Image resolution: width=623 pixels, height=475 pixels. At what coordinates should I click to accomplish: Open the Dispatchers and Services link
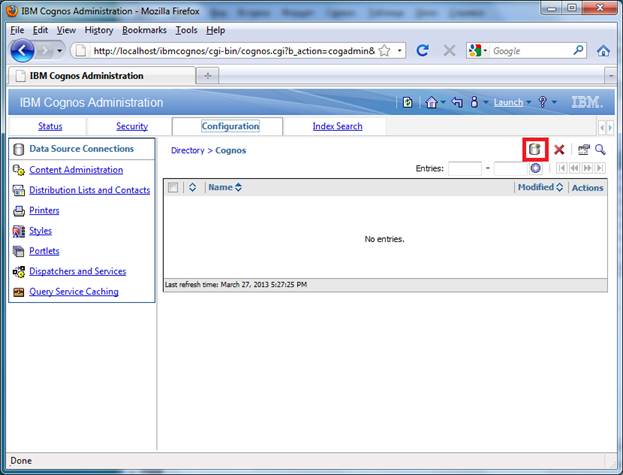click(x=77, y=271)
